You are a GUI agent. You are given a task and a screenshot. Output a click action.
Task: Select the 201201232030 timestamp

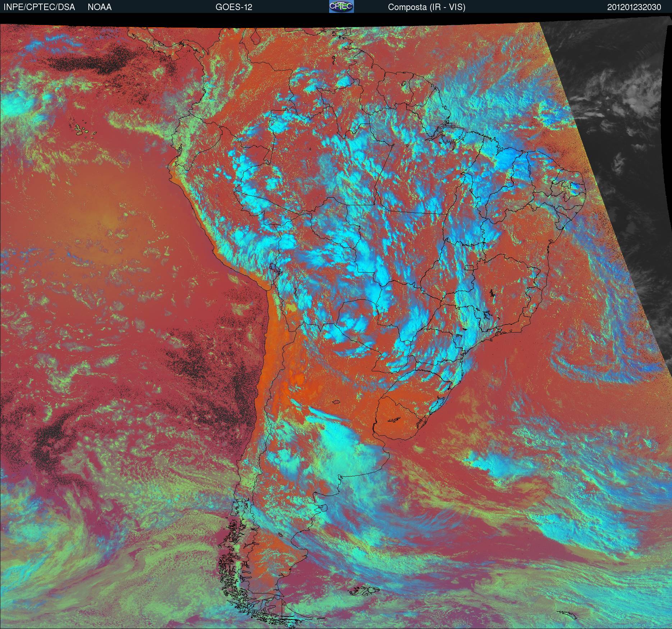click(x=634, y=7)
